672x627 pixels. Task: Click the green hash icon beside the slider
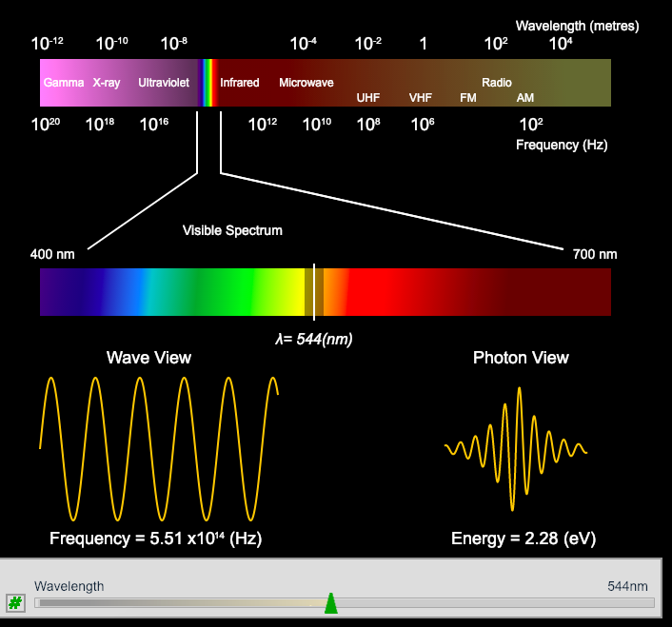click(x=15, y=602)
